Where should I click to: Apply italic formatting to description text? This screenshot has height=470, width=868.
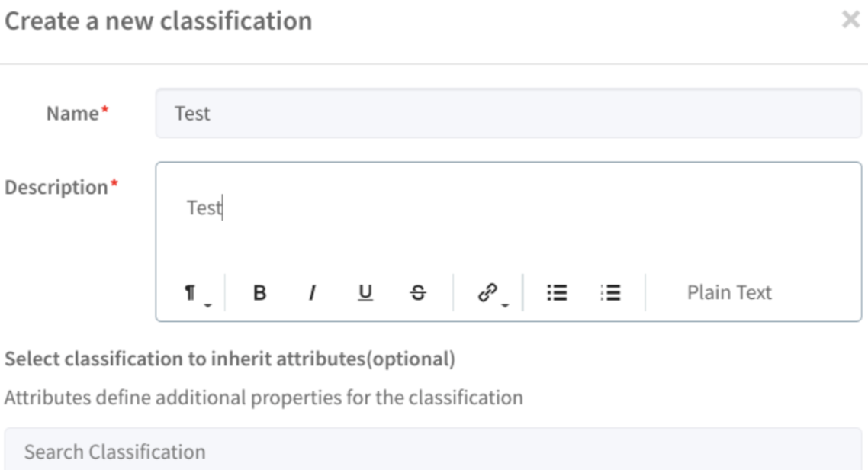pos(312,293)
